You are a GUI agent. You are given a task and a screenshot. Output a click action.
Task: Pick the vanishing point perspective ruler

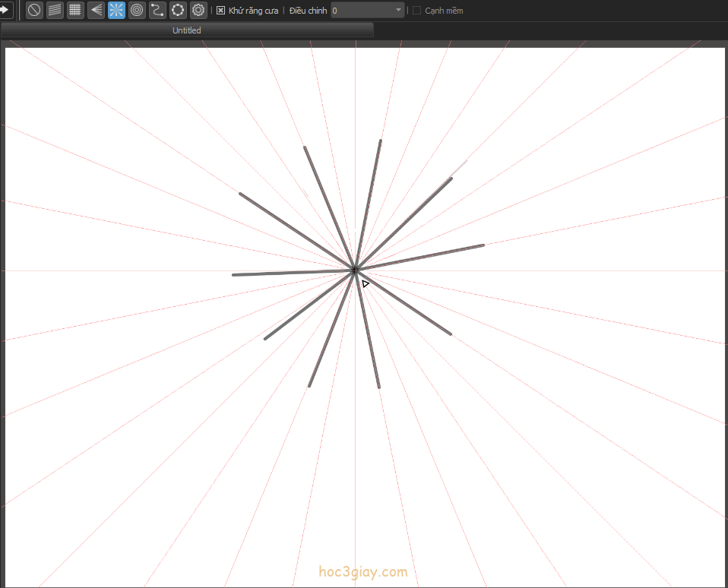97,10
